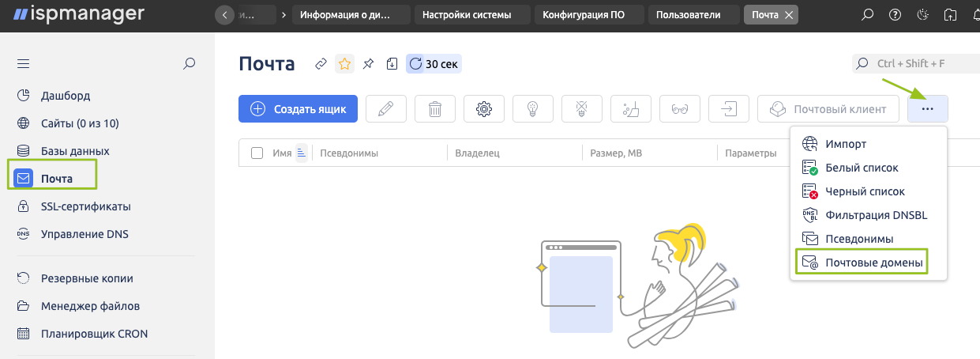Click the glasses filter icon
The width and height of the screenshot is (980, 359).
click(680, 109)
